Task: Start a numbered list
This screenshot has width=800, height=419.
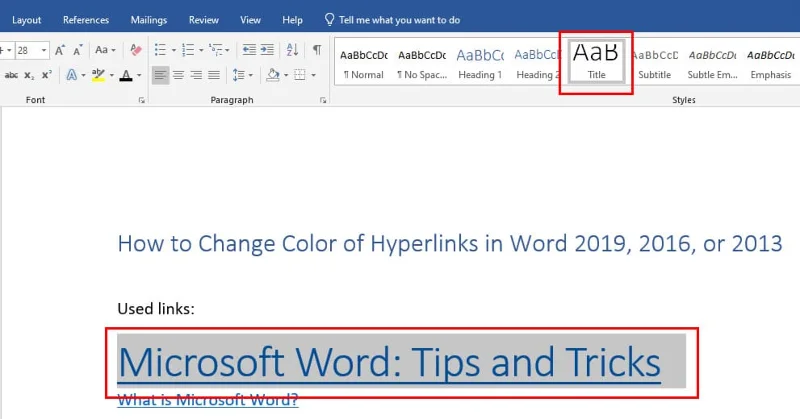Action: click(188, 50)
